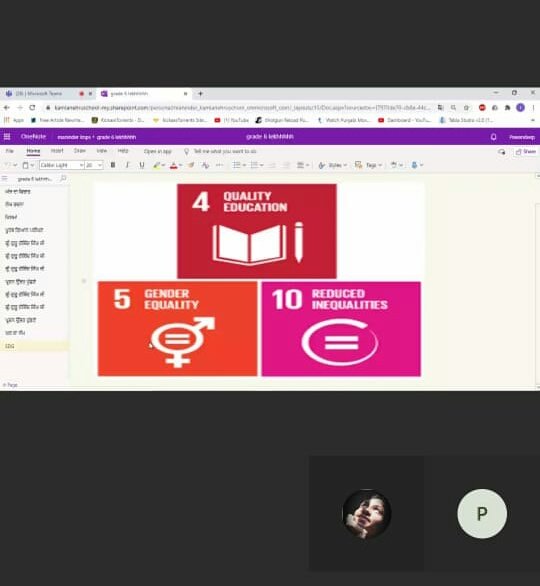The width and height of the screenshot is (540, 586).
Task: Open a new browser tab with plus
Action: coord(200,93)
